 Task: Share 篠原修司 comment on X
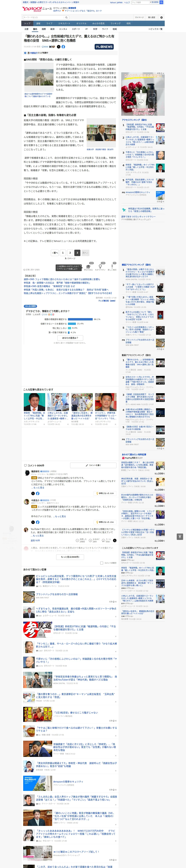33,493
